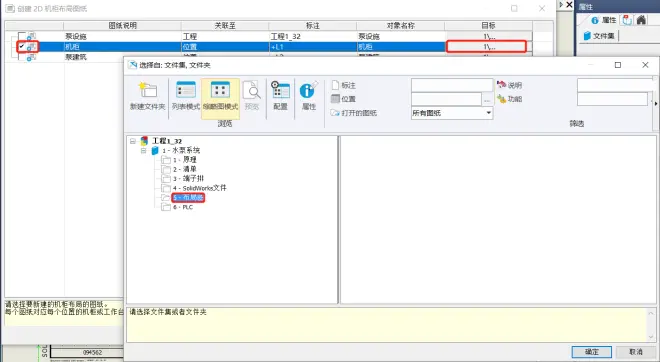
Task: Select folder 1 - 原理 in the tree
Action: click(x=185, y=160)
